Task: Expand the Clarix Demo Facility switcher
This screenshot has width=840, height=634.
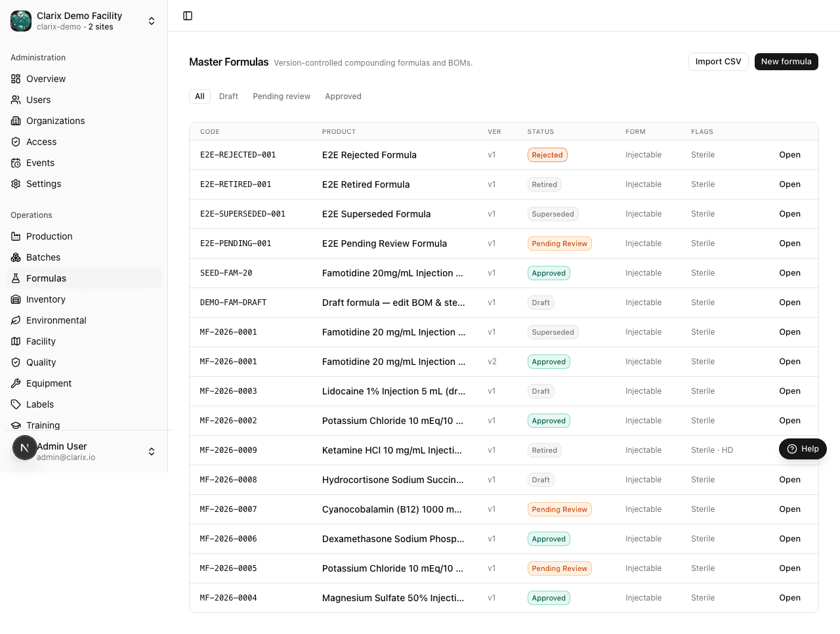Action: pos(84,21)
